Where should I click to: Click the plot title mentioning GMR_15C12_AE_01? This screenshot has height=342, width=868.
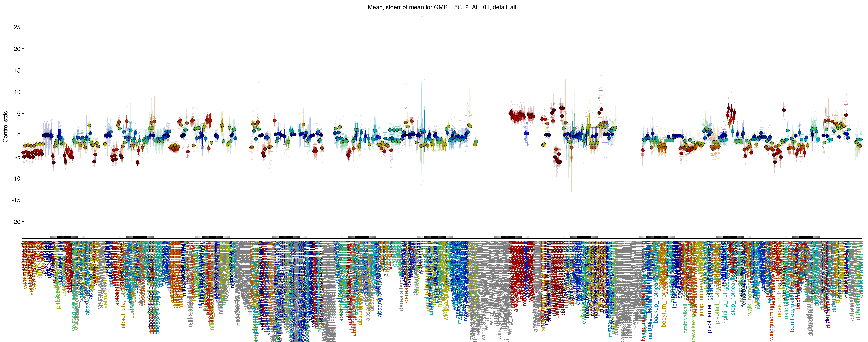442,7
